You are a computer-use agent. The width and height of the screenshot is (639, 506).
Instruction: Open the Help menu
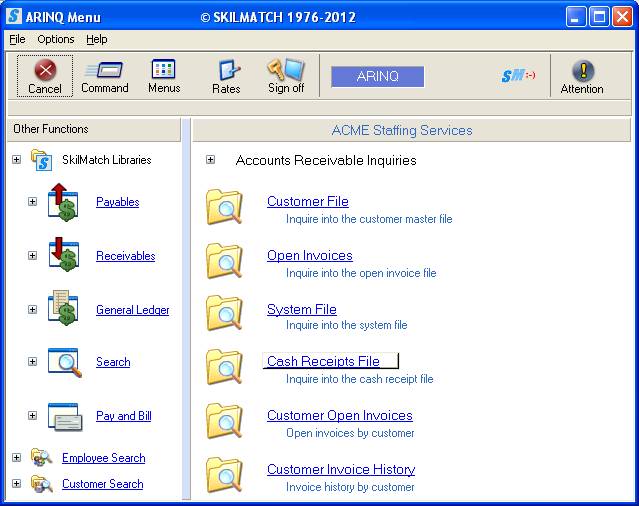97,39
